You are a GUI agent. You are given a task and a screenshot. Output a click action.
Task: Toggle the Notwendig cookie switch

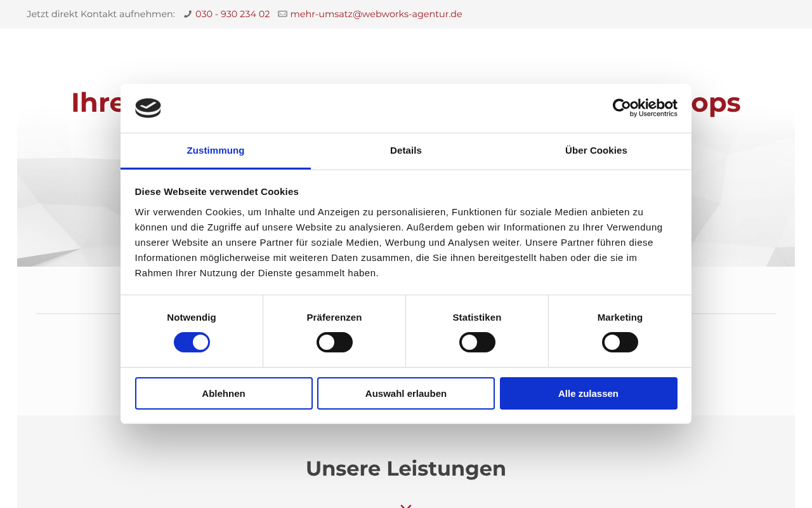point(192,342)
